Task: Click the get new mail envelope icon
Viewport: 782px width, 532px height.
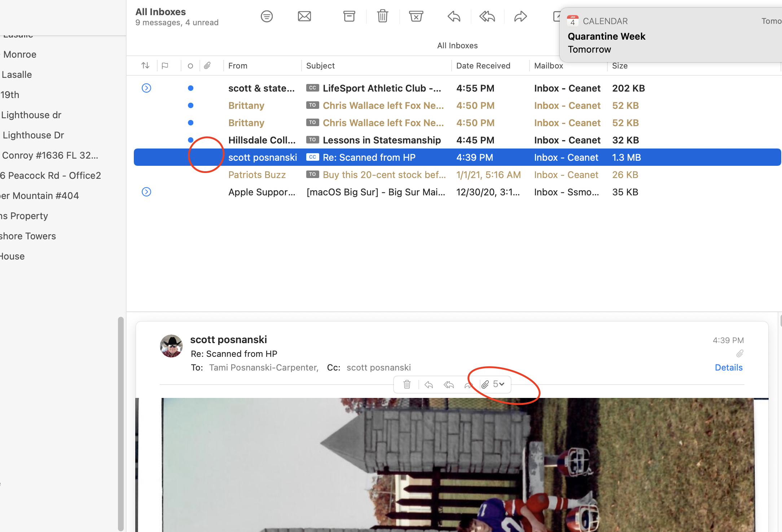Action: [x=304, y=16]
